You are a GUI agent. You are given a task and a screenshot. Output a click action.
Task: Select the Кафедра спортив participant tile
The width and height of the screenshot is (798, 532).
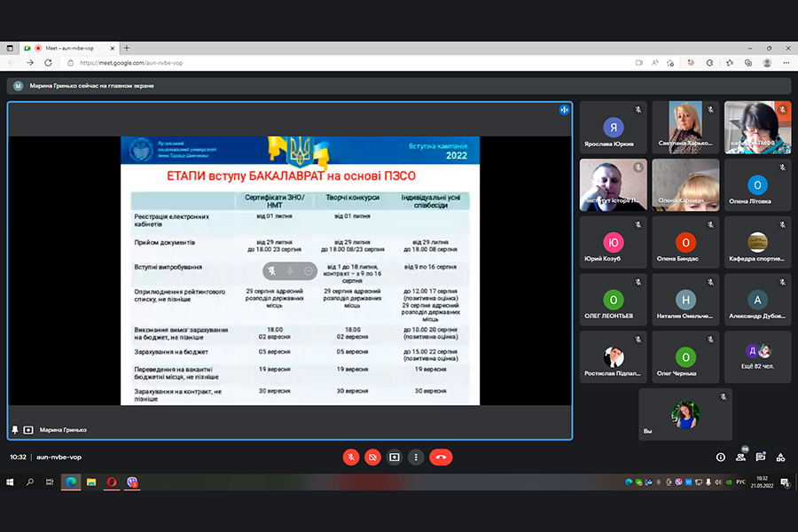[x=758, y=242]
